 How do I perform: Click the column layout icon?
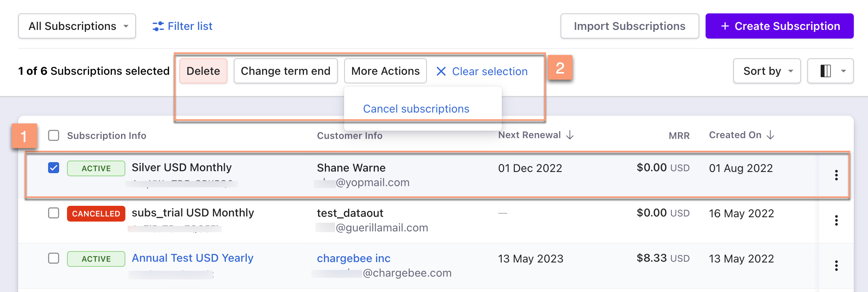click(826, 71)
